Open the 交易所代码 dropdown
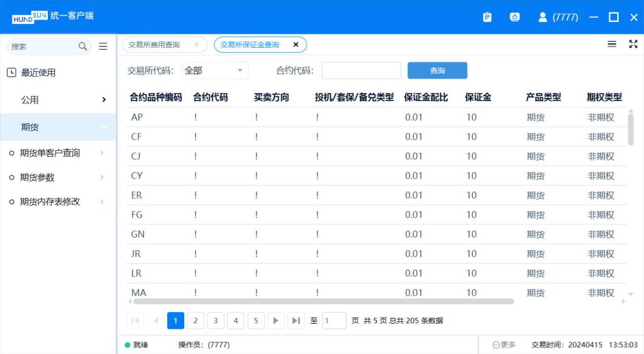This screenshot has height=354, width=644. coord(214,70)
